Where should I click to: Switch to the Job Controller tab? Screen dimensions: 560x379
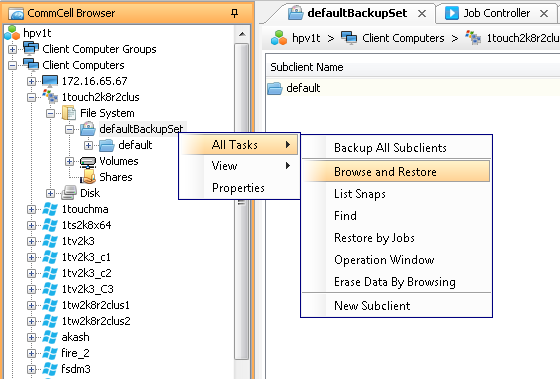tap(497, 14)
